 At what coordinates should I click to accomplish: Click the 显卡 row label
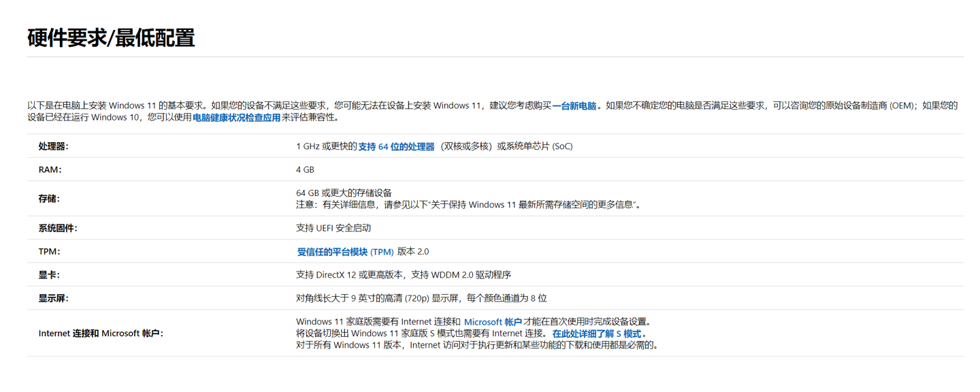coord(48,274)
